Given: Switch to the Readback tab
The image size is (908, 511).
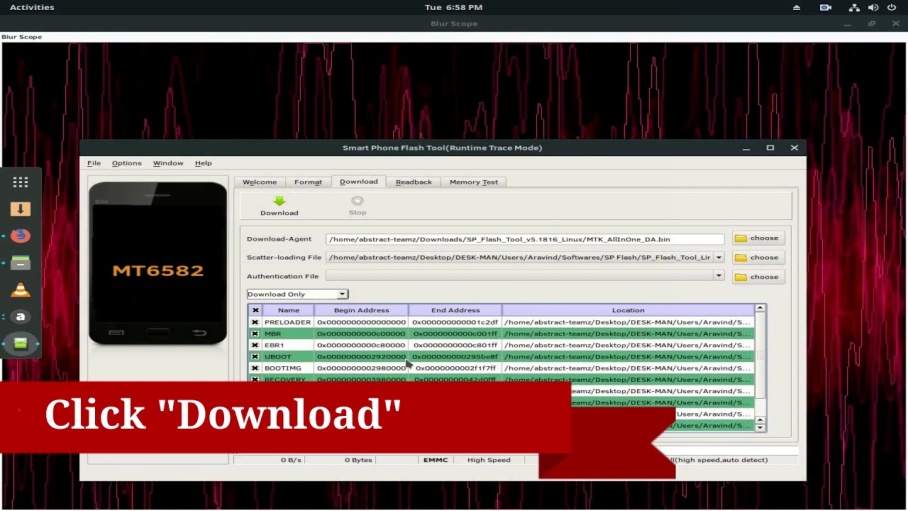Looking at the screenshot, I should [413, 182].
